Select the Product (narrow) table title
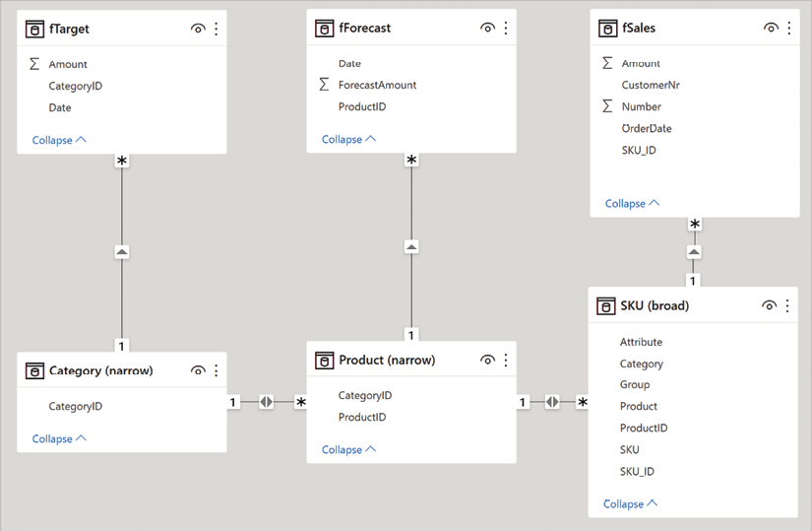Image resolution: width=812 pixels, height=531 pixels. pyautogui.click(x=387, y=360)
